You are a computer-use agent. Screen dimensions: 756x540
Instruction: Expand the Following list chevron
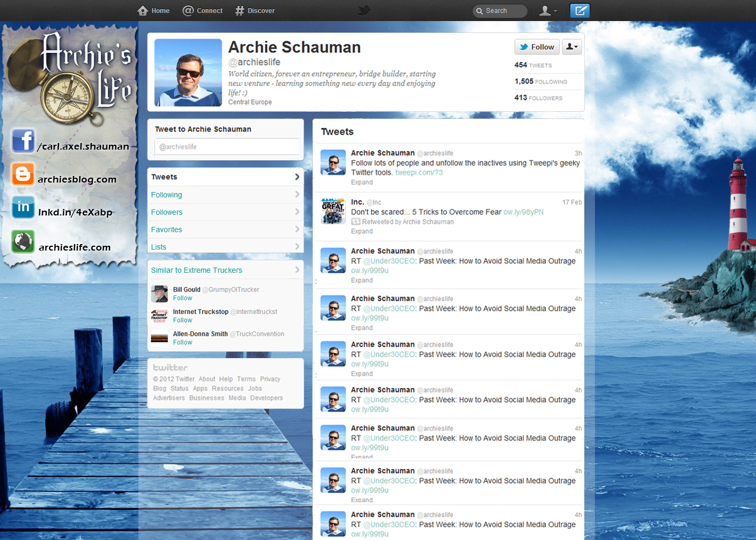(297, 194)
